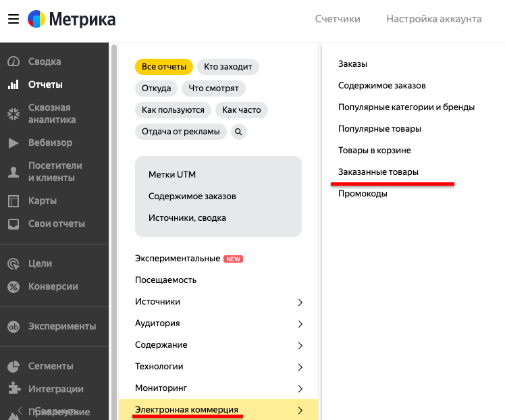The width and height of the screenshot is (505, 420).
Task: Go to Цели in the sidebar
Action: 41,263
